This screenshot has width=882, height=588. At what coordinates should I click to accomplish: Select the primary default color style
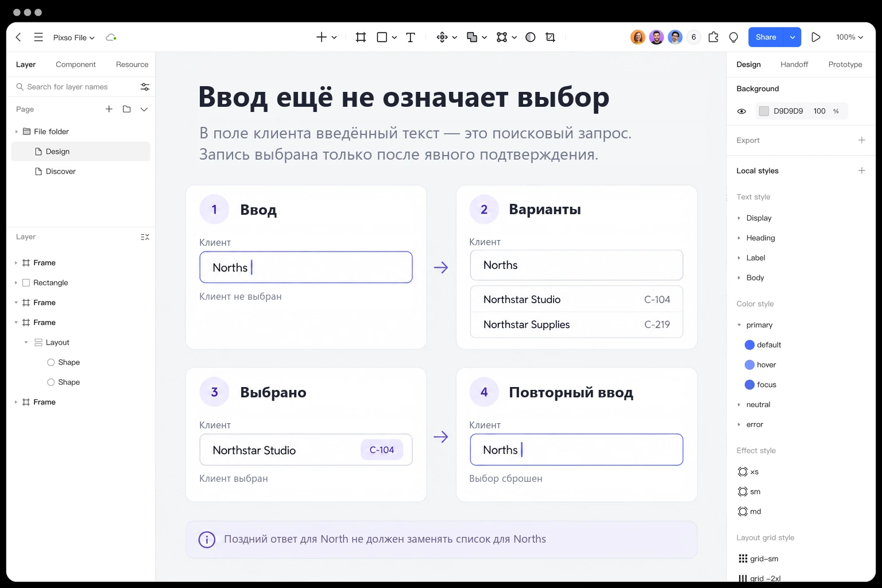[x=763, y=345]
